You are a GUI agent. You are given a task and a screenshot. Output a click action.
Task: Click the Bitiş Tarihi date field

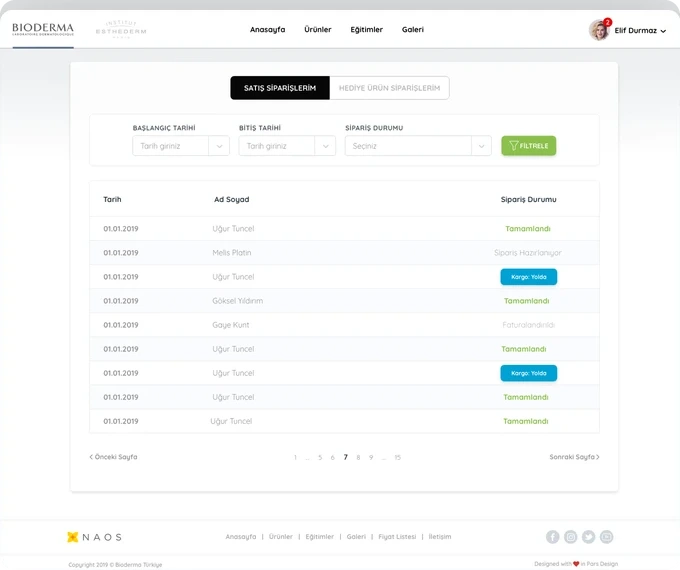(x=277, y=146)
